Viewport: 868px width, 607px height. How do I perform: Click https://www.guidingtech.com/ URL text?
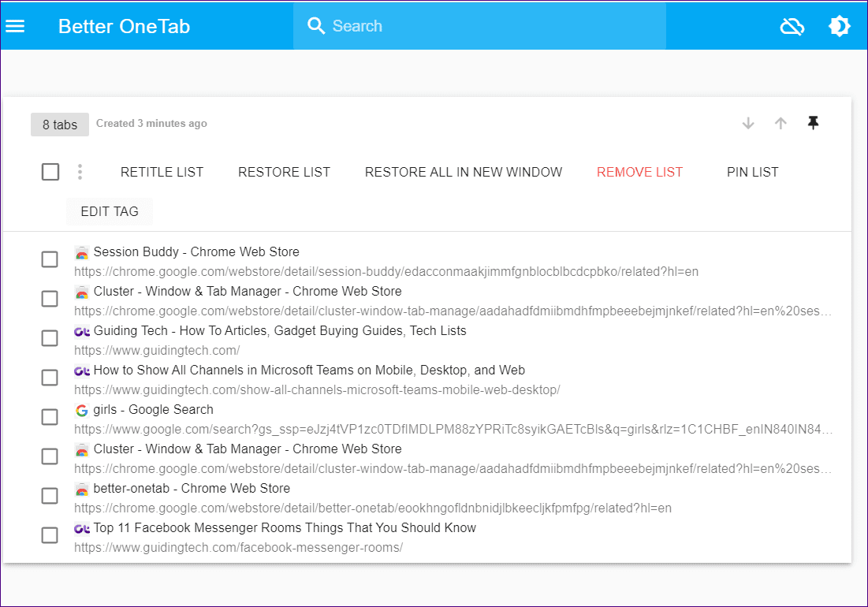click(157, 351)
